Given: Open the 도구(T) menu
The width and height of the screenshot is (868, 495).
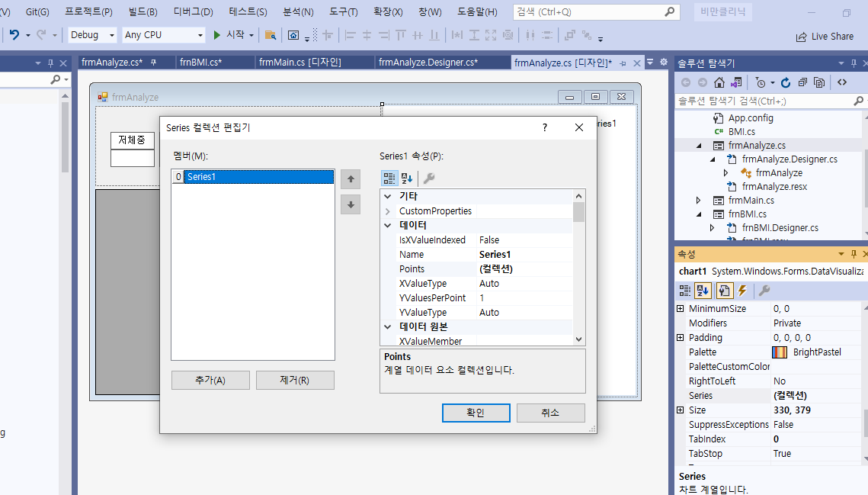Looking at the screenshot, I should pos(343,11).
